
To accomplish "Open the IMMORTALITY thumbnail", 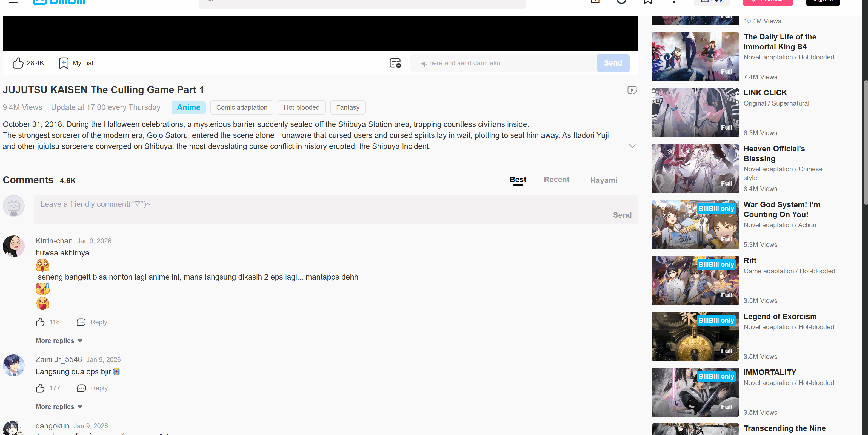I will 695,392.
